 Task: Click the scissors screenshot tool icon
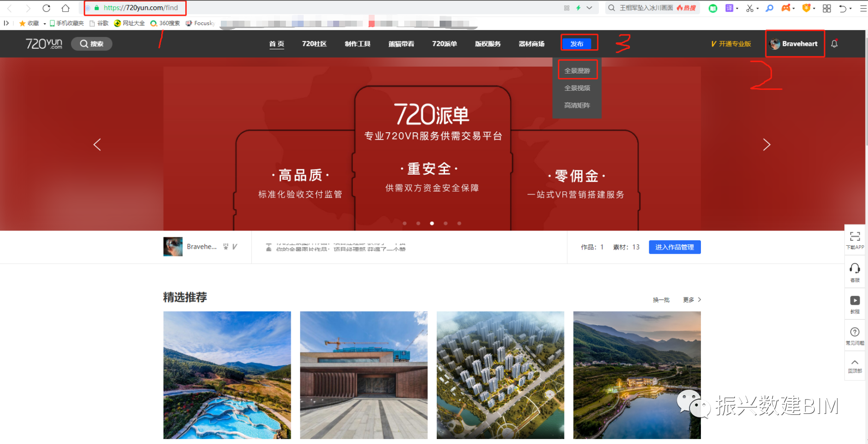[x=749, y=8]
